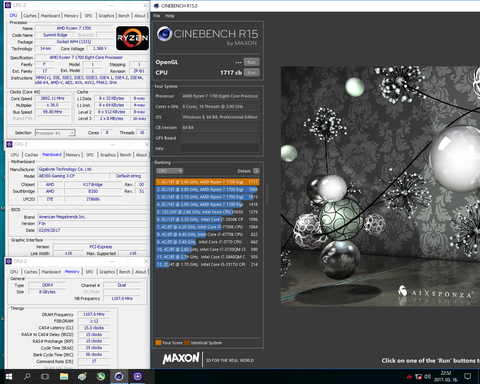The width and height of the screenshot is (480, 384).
Task: Open the Cinebench File menu
Action: tap(157, 16)
